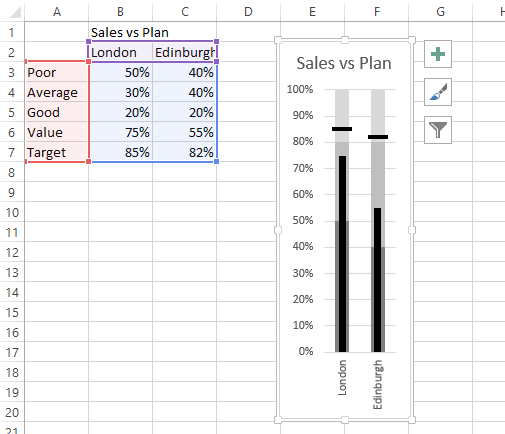Click the London category axis label
Viewport: 505px width, 434px height.
pos(342,378)
